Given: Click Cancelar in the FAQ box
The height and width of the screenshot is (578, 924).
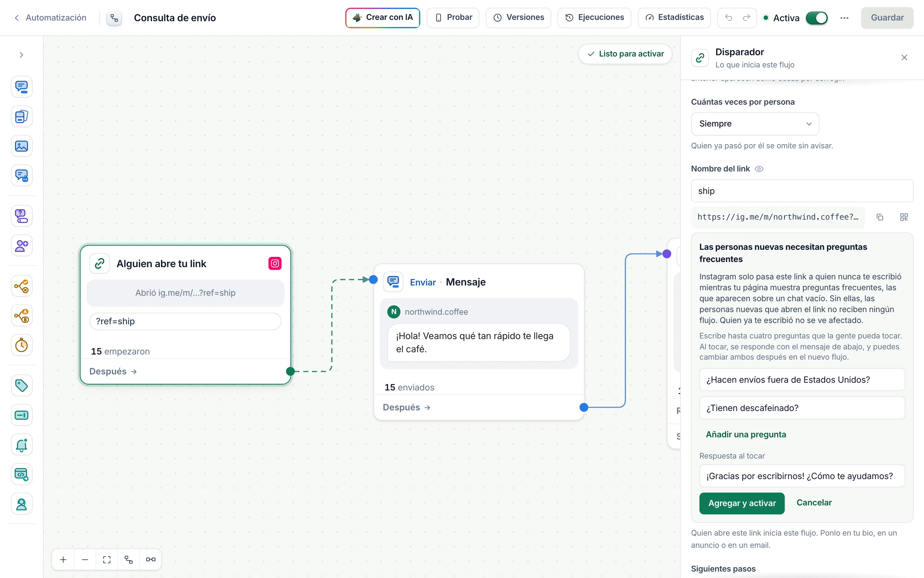Looking at the screenshot, I should click(x=814, y=503).
